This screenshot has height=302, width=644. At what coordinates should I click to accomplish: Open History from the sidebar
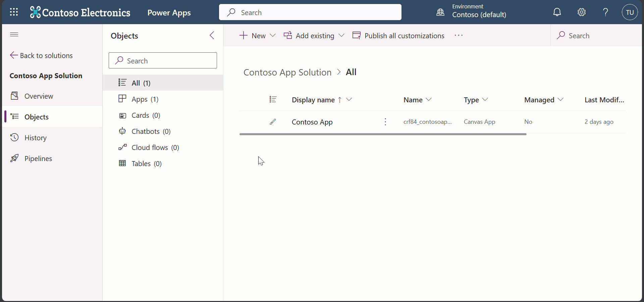(x=36, y=137)
